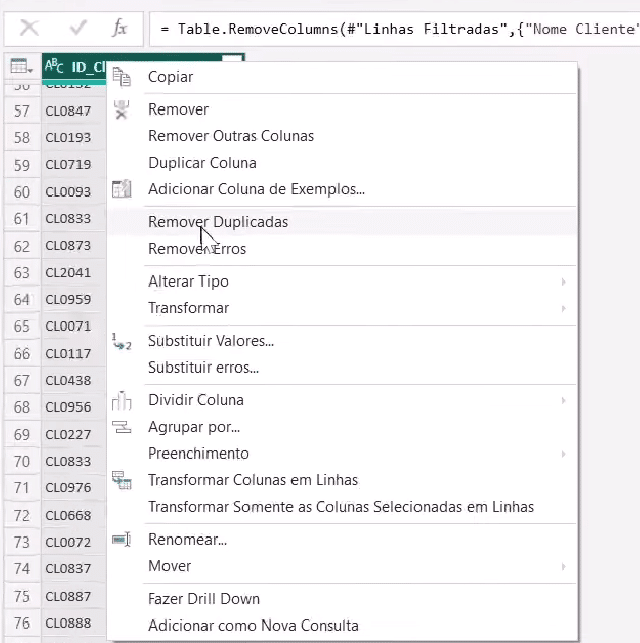This screenshot has height=643, width=640.
Task: Click cell CL0072
Action: pos(68,543)
